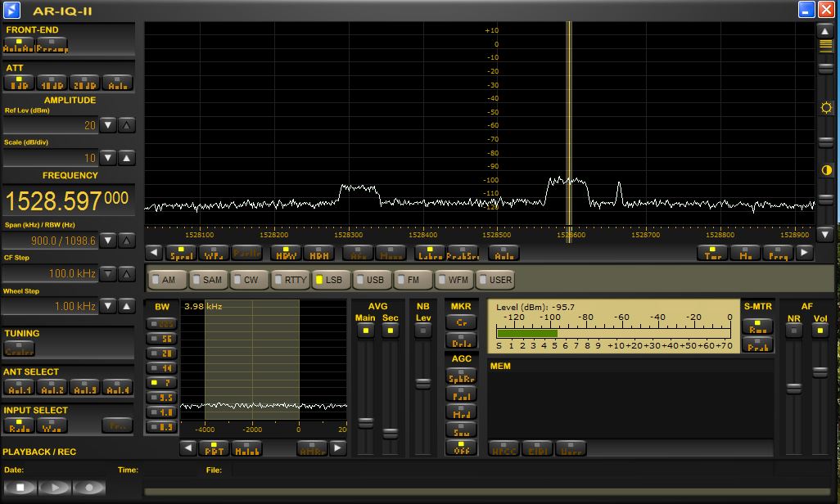Click the PBT button below filter display
This screenshot has height=504, width=840.
click(215, 448)
